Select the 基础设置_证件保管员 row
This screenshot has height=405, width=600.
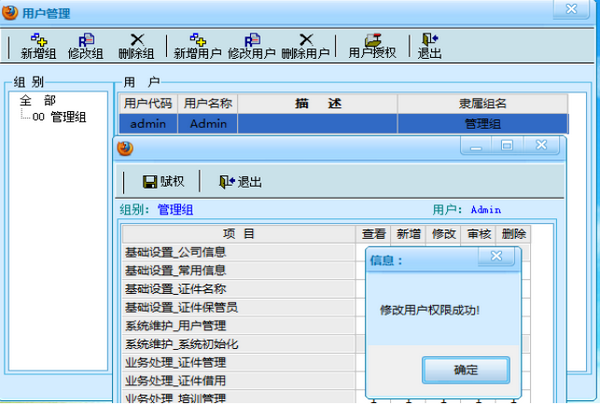coord(239,307)
